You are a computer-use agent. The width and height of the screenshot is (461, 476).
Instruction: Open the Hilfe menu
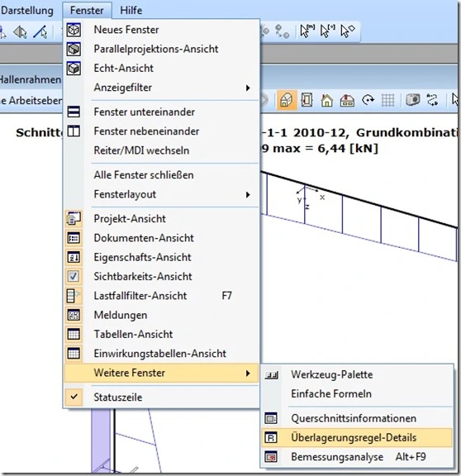click(131, 10)
